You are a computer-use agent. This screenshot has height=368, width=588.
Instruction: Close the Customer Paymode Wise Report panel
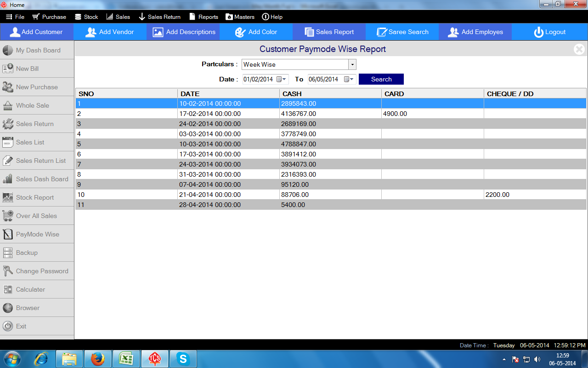coord(579,49)
